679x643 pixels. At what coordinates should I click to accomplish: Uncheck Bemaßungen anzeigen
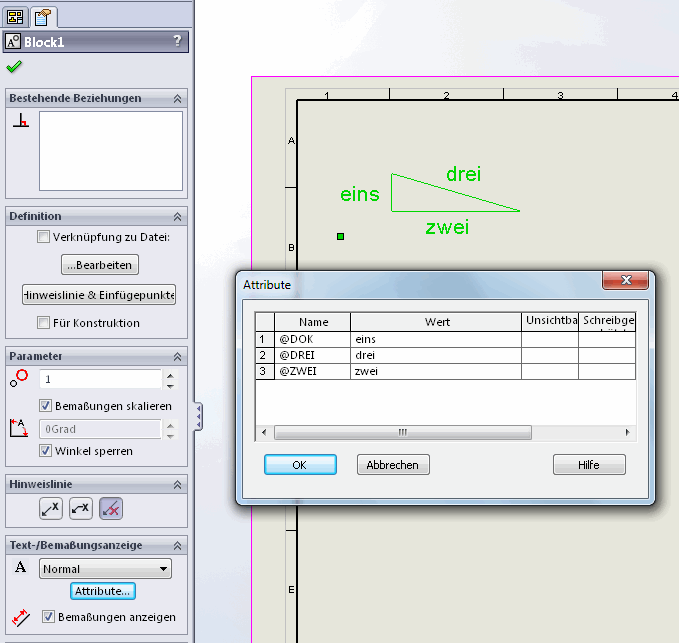tap(48, 617)
